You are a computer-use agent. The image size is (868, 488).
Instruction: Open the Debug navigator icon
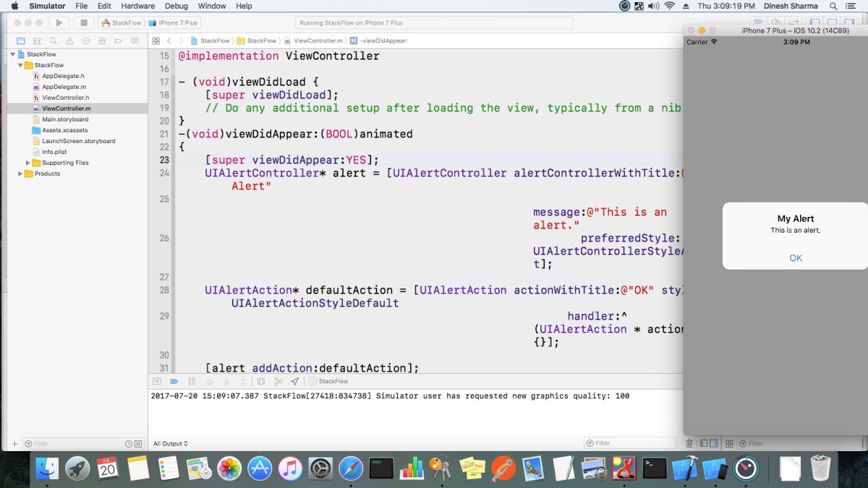pos(103,40)
